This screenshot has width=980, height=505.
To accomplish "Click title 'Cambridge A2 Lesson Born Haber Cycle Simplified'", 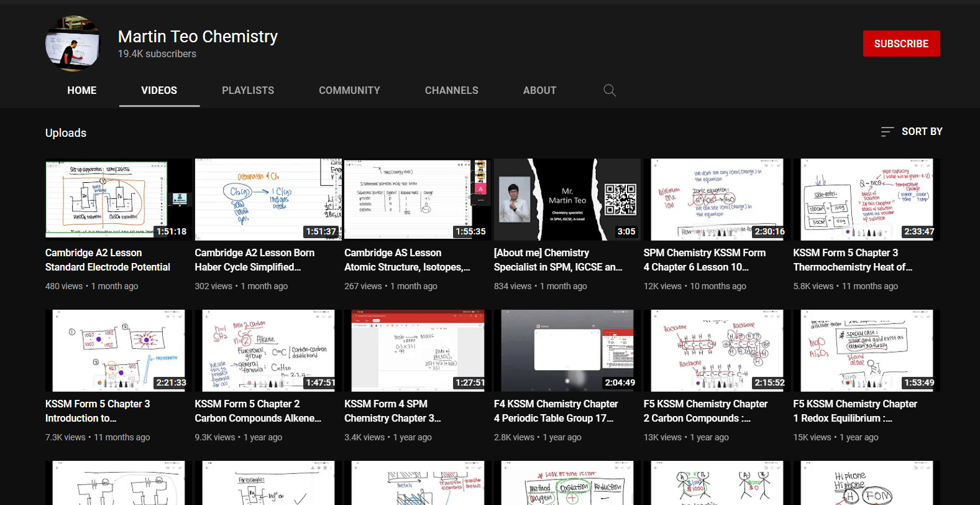I will click(255, 260).
